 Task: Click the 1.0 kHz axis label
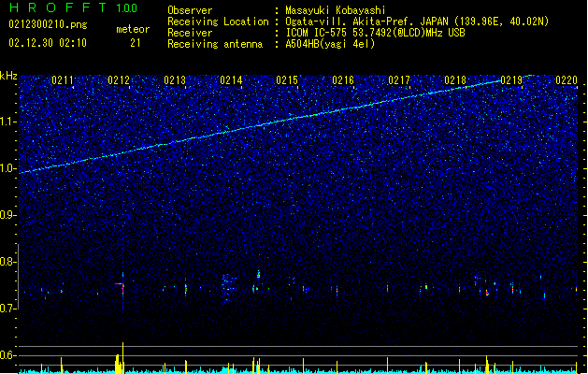(8, 168)
